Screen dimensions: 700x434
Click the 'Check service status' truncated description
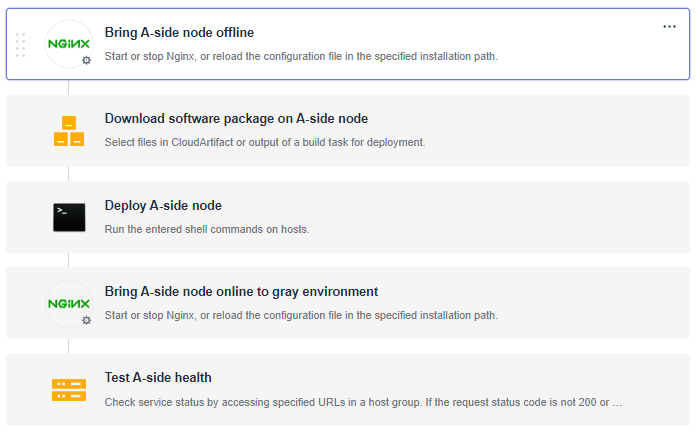click(x=363, y=402)
